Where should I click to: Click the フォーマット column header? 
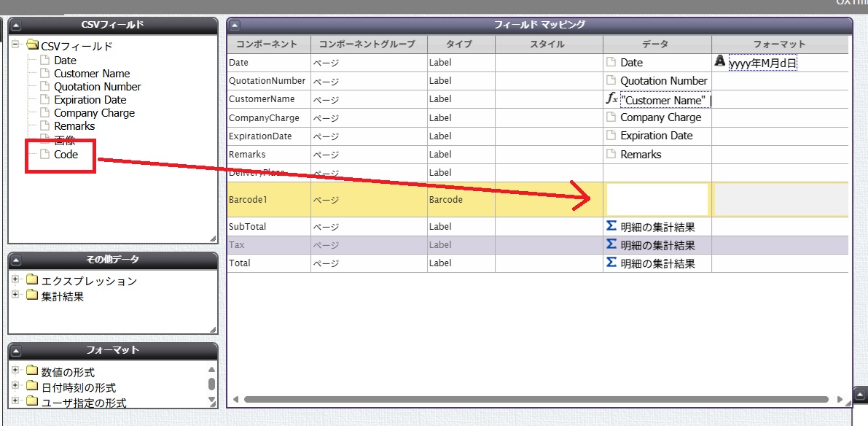point(779,44)
